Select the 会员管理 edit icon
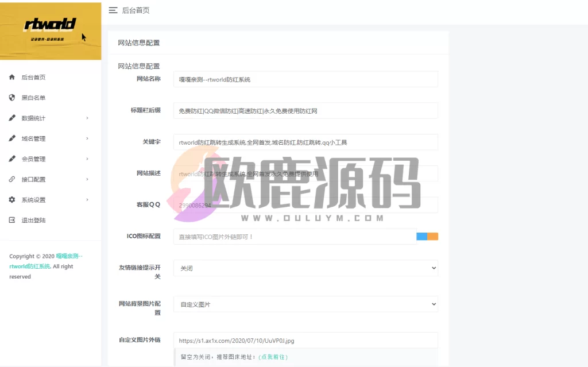 click(11, 159)
